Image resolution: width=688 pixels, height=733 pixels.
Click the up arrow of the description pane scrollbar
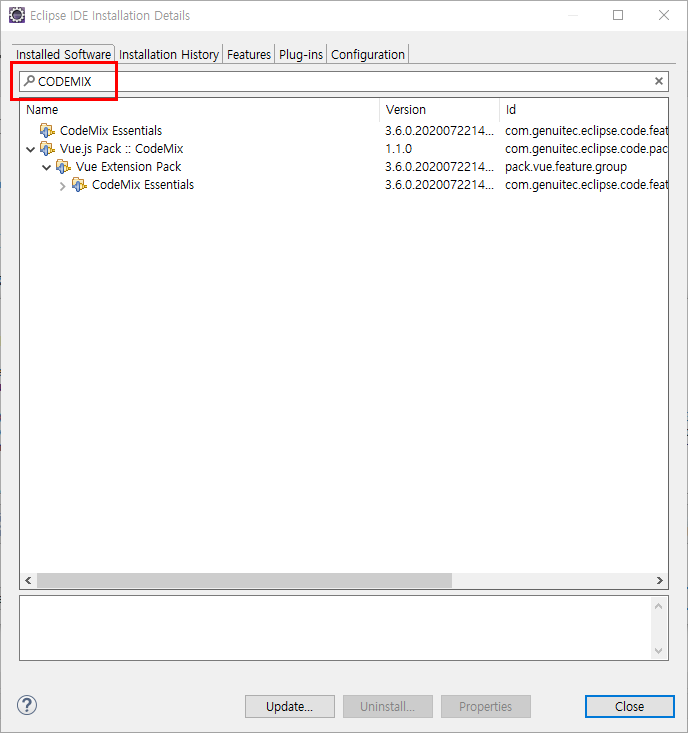659,606
